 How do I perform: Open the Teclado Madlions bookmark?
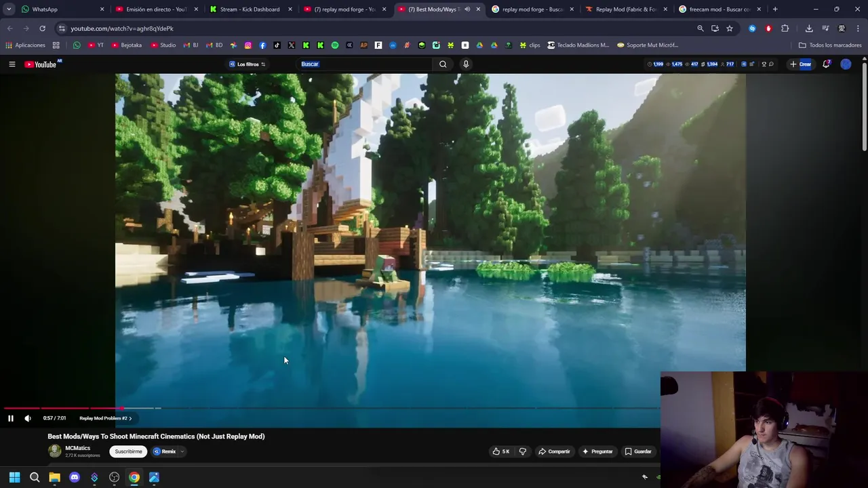(578, 45)
